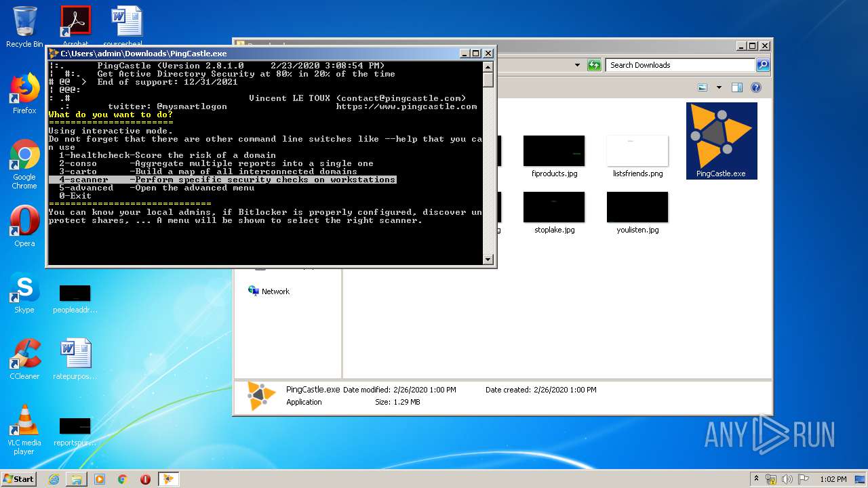Select the listsfriends.png thumbnail
This screenshot has width=868, height=488.
click(637, 156)
